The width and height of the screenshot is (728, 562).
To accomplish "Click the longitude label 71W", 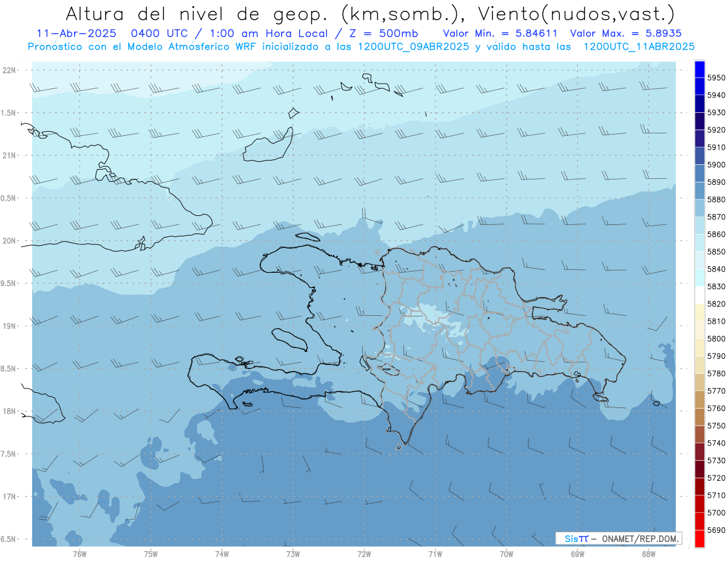I will point(435,554).
